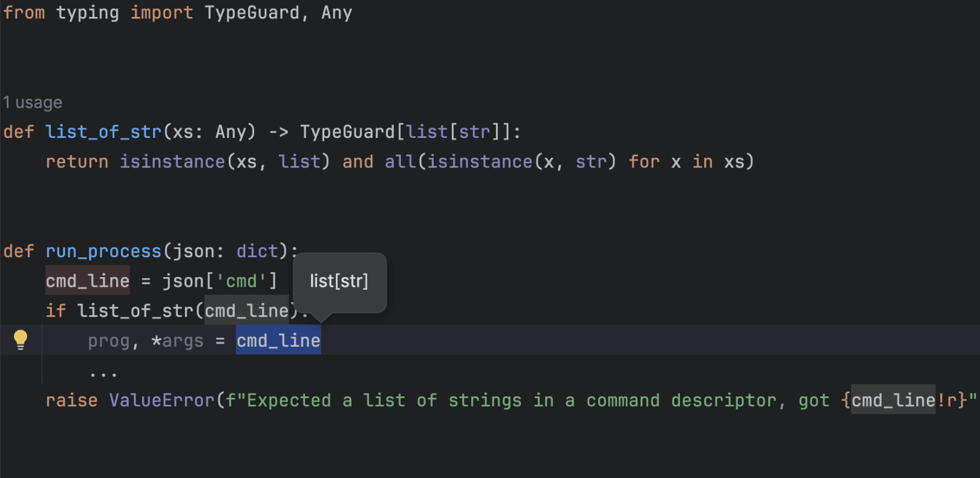Click the typing module name

88,13
